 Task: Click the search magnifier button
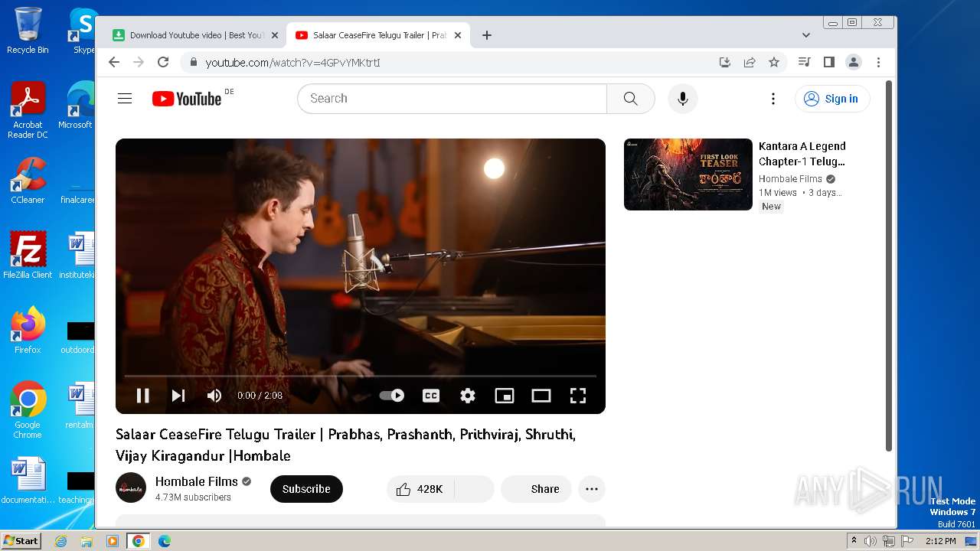coord(630,99)
